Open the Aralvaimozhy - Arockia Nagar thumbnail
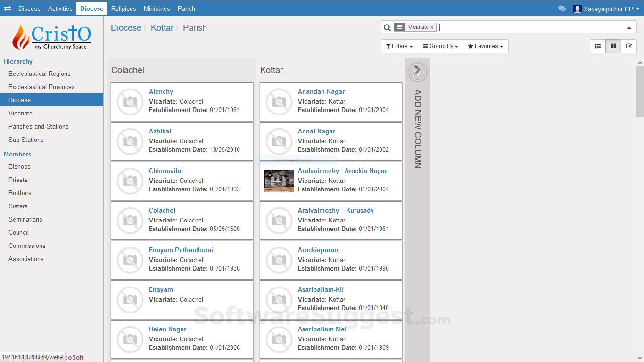644x362 pixels. 279,181
